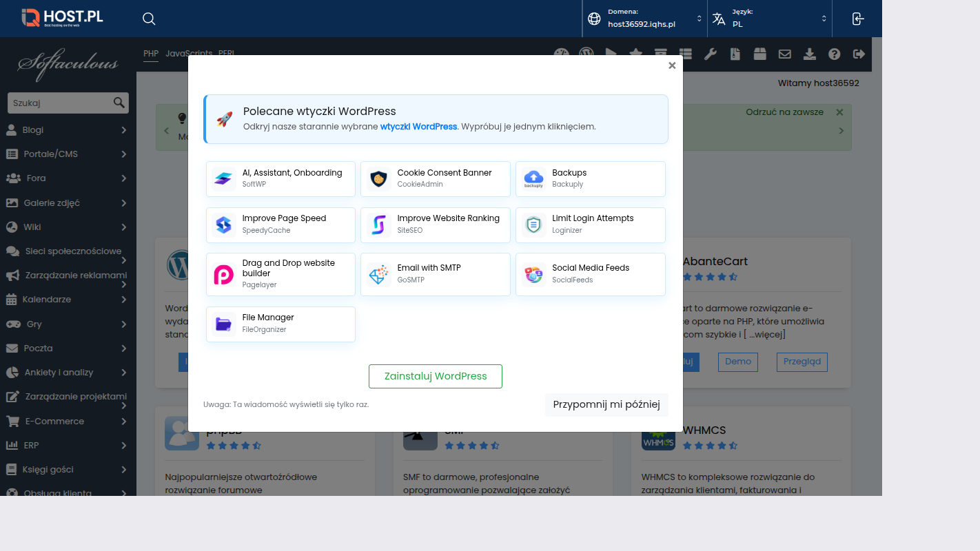Viewport: 980px width, 551px height.
Task: Click the box package icon in toolbar
Action: click(x=759, y=54)
